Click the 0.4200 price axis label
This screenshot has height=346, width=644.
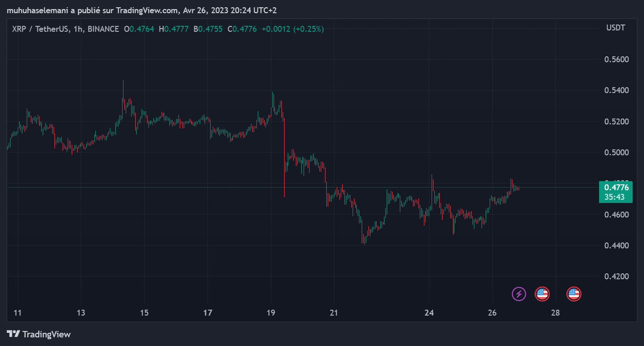(616, 277)
